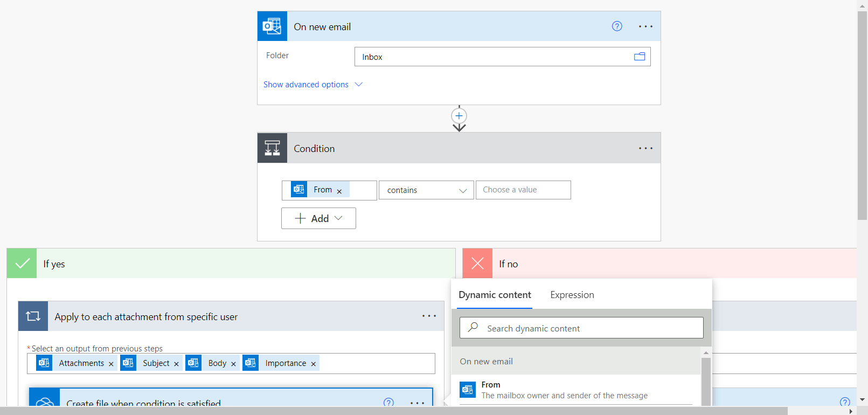Viewport: 868px width, 415px height.
Task: Click the Choose a value field
Action: pos(523,190)
